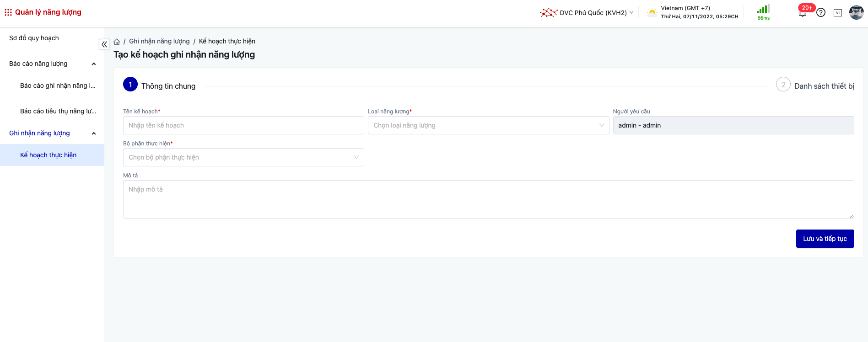Open the help question-mark icon

click(821, 13)
